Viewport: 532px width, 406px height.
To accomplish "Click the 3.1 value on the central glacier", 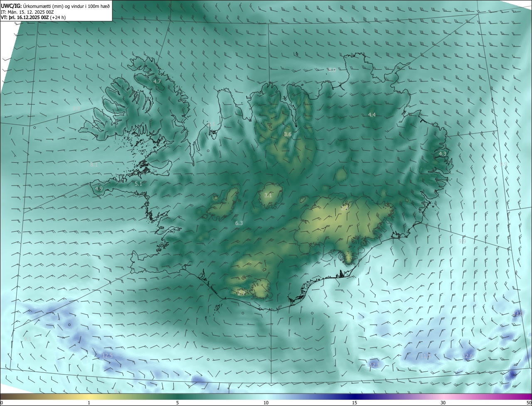I will (268, 195).
